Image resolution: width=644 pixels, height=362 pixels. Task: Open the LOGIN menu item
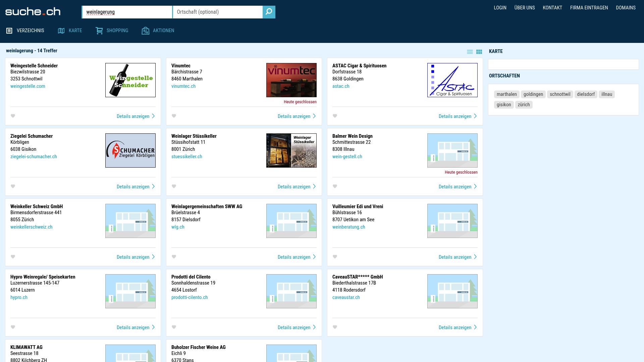pos(500,8)
